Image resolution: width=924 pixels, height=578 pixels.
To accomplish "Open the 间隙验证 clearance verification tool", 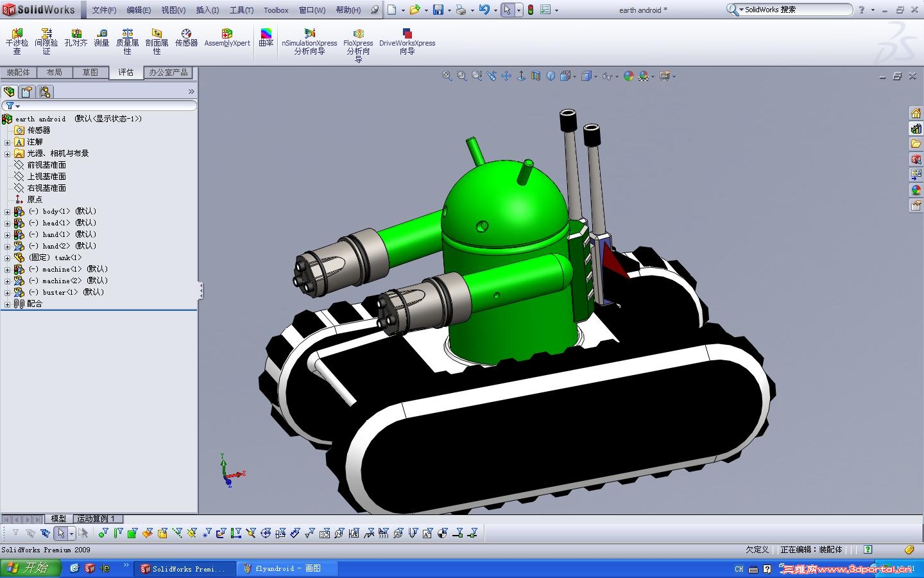I will [46, 41].
